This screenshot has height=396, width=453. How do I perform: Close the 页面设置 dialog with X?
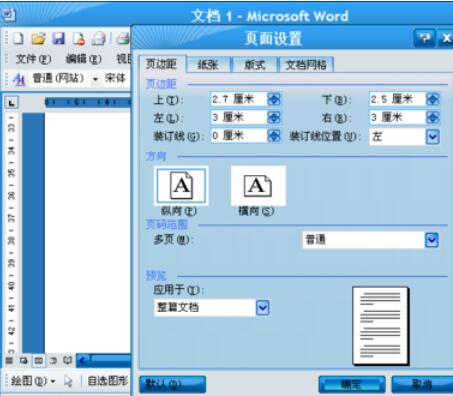[445, 38]
